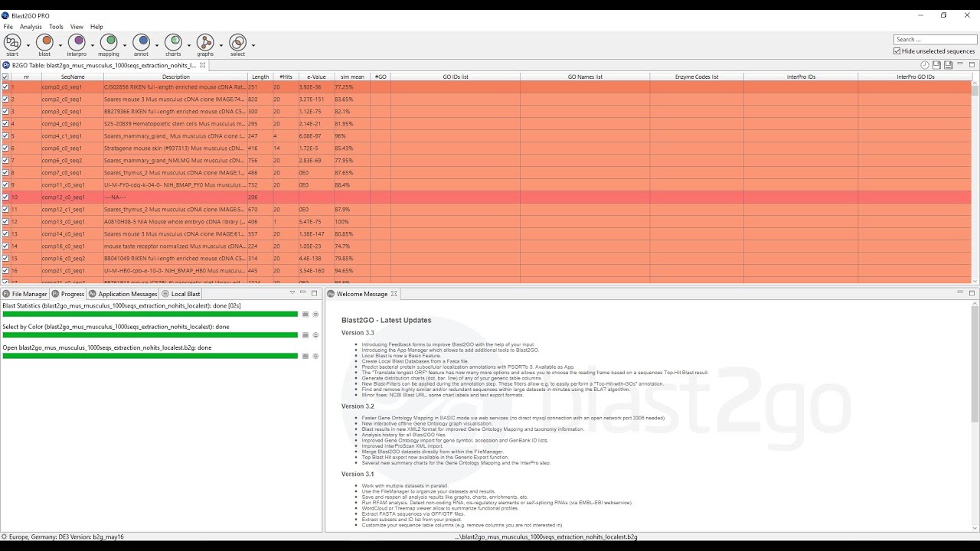Maximize the Welcome Message panel
Screen dimensions: 980x551
point(972,293)
